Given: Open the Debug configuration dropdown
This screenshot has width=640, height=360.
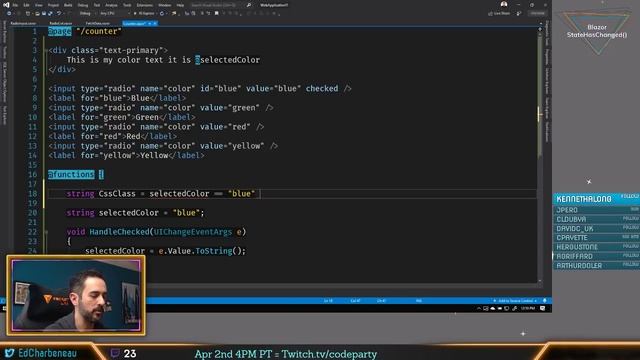Looking at the screenshot, I should tap(86, 13).
